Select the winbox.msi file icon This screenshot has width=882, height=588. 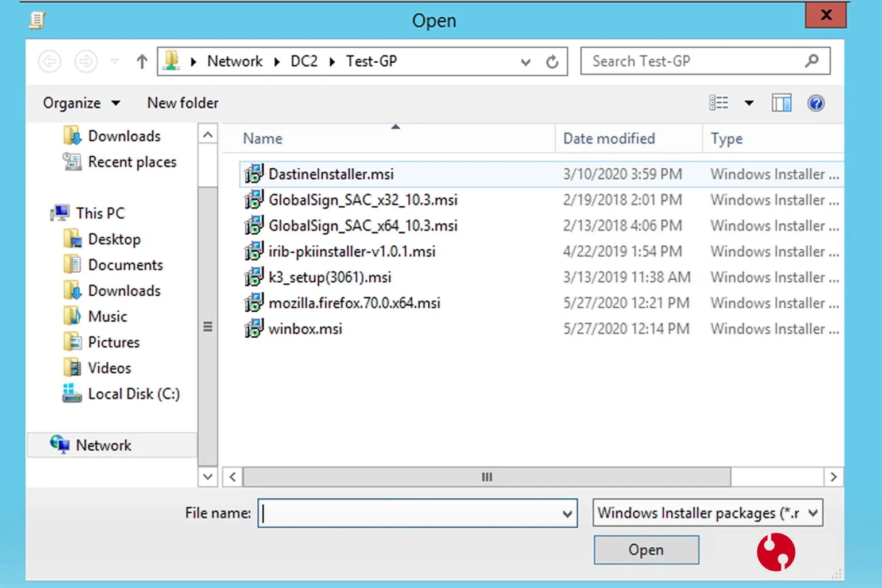click(x=254, y=328)
